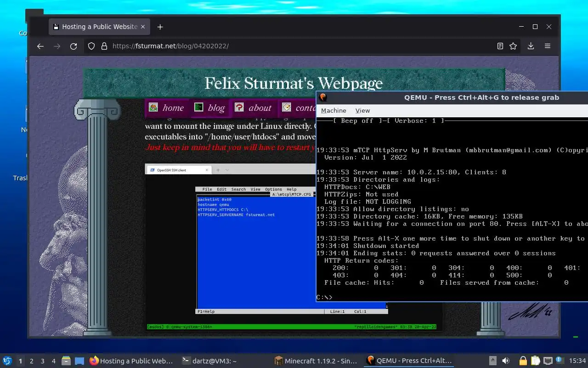588x368 pixels.
Task: Click the yellow padlock tray icon
Action: click(x=523, y=361)
